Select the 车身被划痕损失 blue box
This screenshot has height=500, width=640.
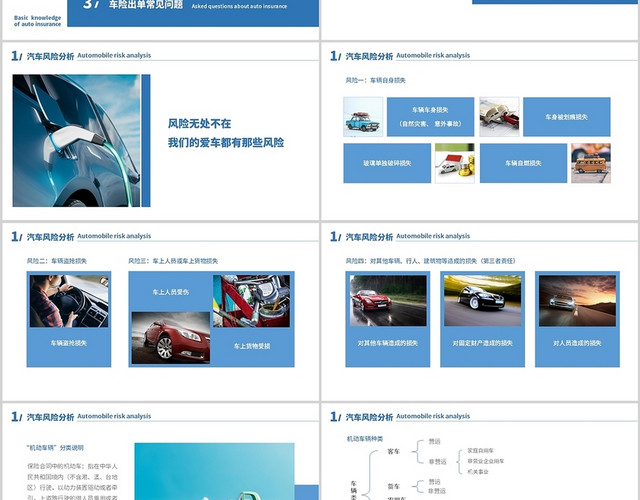(x=566, y=117)
